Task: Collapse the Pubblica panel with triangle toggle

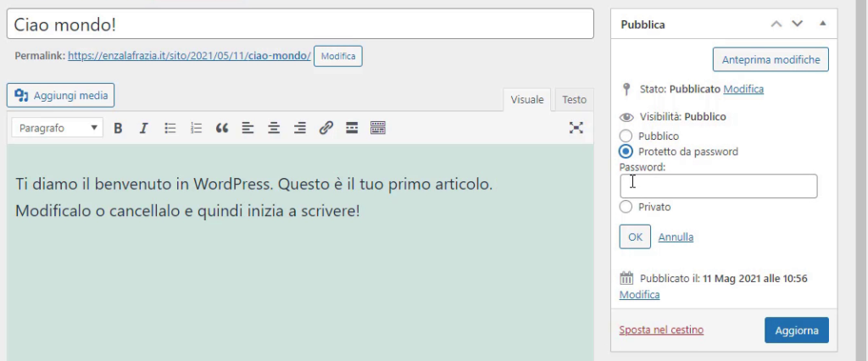Action: tap(822, 25)
